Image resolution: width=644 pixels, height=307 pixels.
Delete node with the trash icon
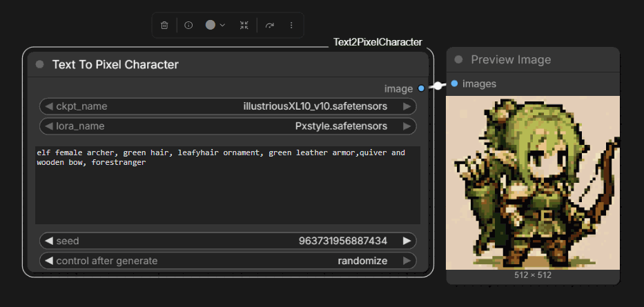164,26
